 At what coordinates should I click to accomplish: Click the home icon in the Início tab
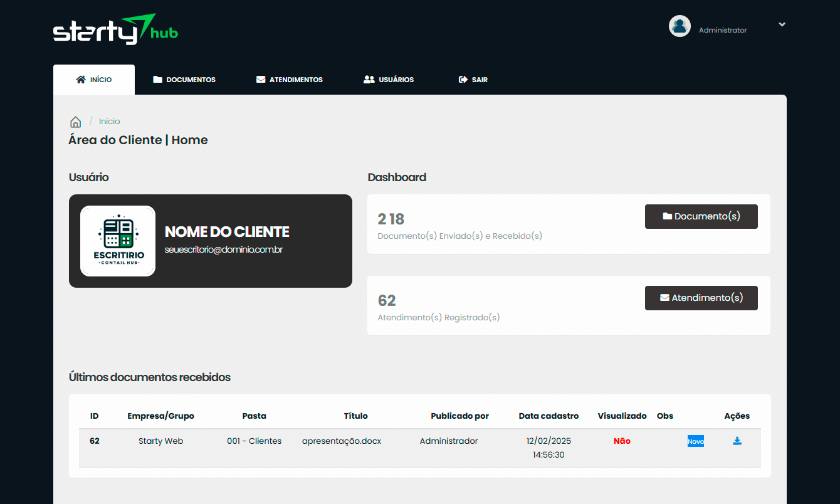[80, 79]
